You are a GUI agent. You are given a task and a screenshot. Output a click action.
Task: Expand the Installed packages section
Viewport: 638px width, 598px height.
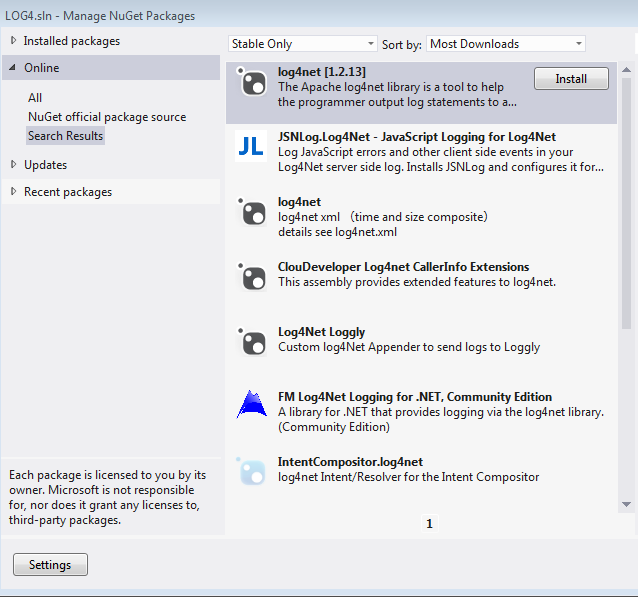(13, 40)
